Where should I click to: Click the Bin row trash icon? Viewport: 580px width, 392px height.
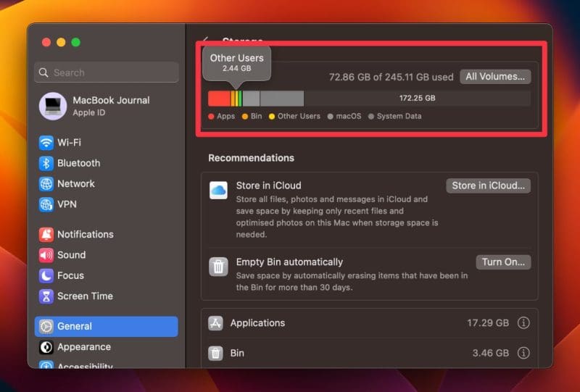click(x=215, y=353)
